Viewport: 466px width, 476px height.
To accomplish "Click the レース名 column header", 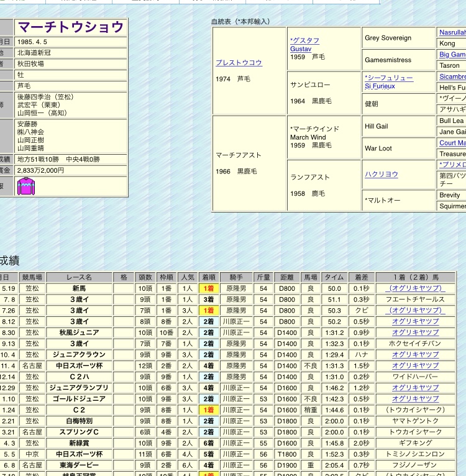I will (x=80, y=277).
